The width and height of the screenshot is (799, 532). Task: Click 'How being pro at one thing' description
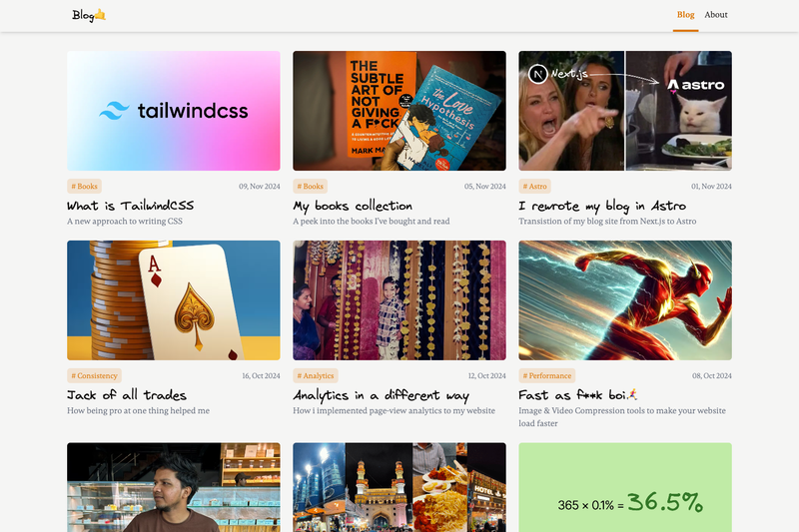[x=138, y=411]
